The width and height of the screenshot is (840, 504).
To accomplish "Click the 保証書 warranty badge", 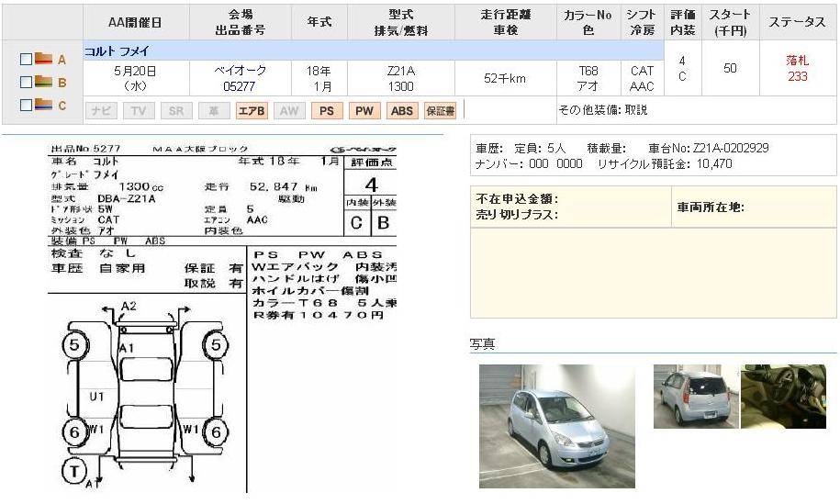I will tap(440, 110).
